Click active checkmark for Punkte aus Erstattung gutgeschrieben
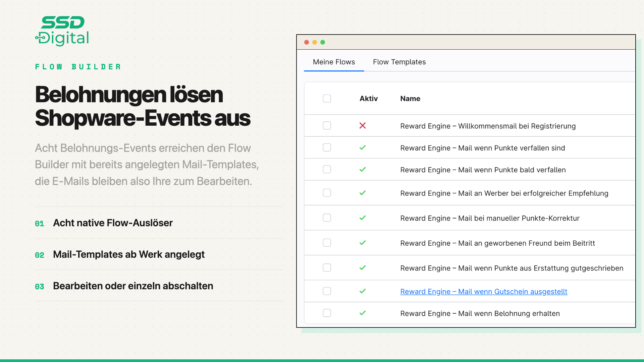644x362 pixels. pyautogui.click(x=363, y=267)
